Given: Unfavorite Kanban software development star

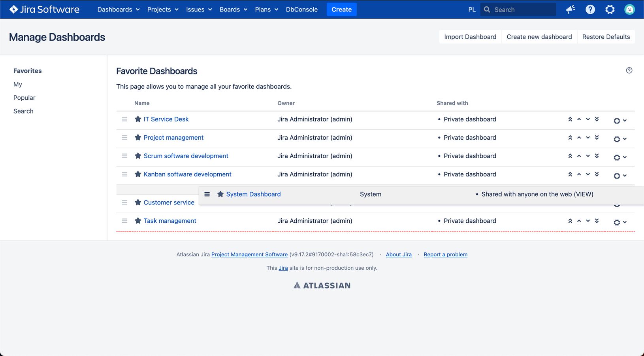Looking at the screenshot, I should click(x=138, y=174).
